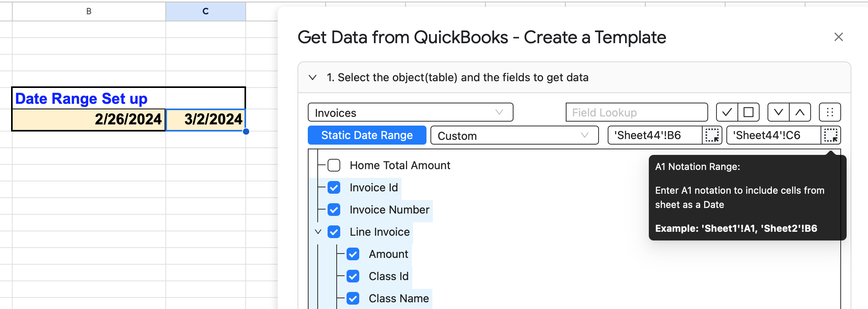The height and width of the screenshot is (309, 868).
Task: Click the collapse-all down chevron button
Action: (x=779, y=113)
